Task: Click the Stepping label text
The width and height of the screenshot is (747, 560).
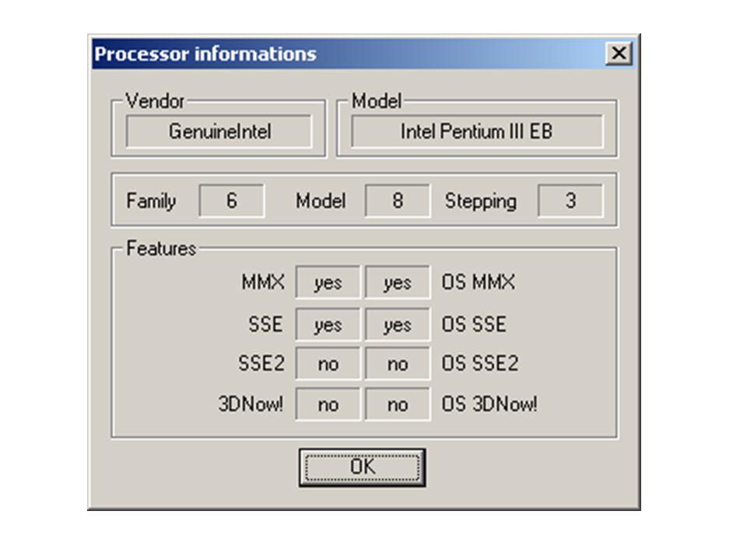Action: [481, 201]
